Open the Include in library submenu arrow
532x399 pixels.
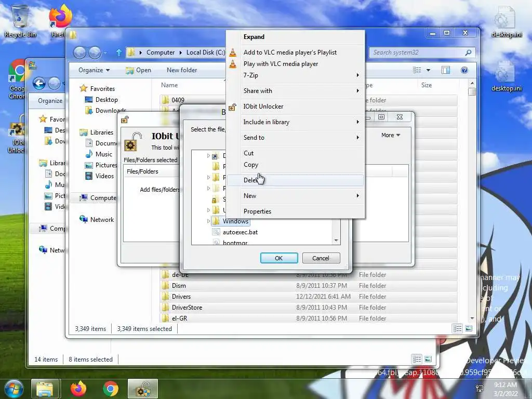(x=357, y=122)
